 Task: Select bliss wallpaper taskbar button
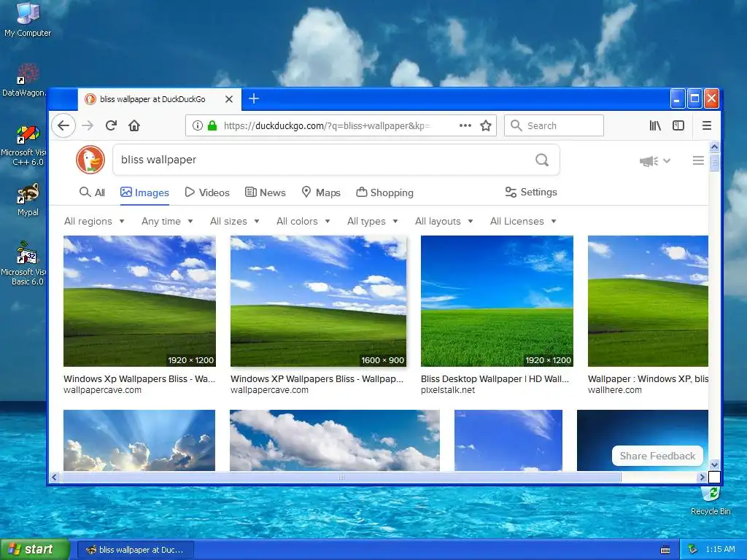pos(136,550)
